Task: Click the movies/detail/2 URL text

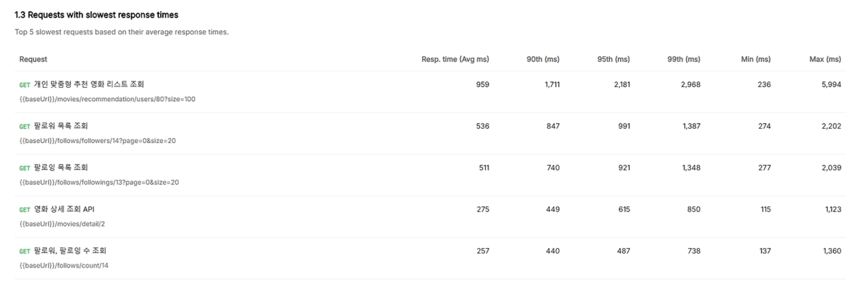Action: (x=62, y=224)
